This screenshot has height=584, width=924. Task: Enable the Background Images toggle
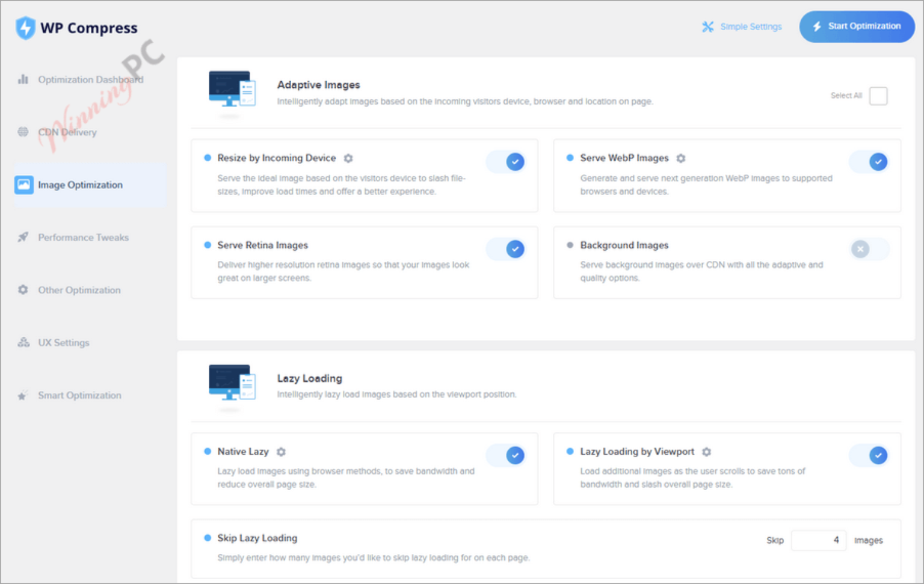point(869,248)
